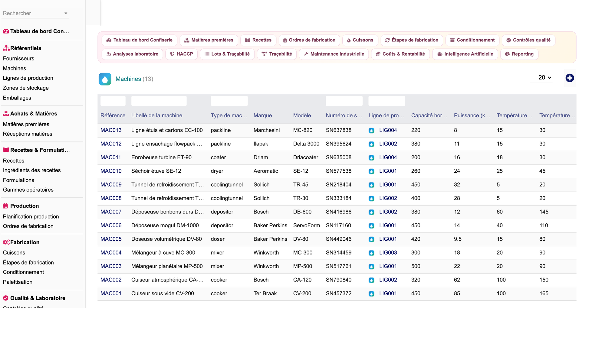589x364 pixels.
Task: Click the Référence filter input
Action: coord(113,101)
